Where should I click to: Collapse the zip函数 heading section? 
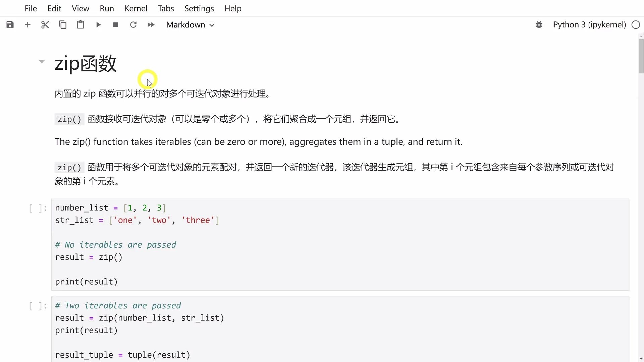(x=42, y=61)
